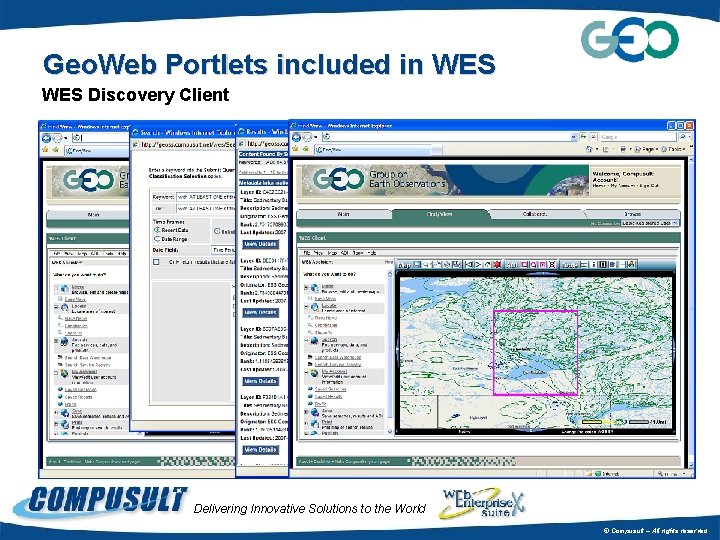Click the search magnifier button in browser toolbar

[683, 136]
